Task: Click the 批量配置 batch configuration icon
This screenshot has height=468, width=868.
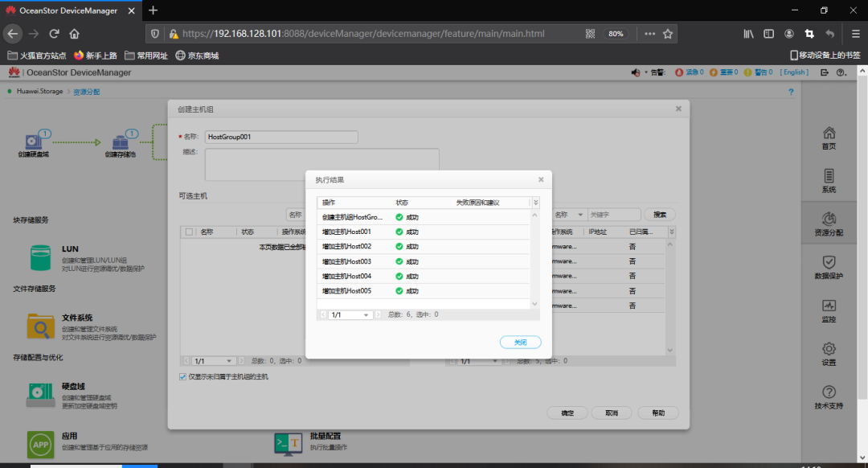Action: point(289,443)
